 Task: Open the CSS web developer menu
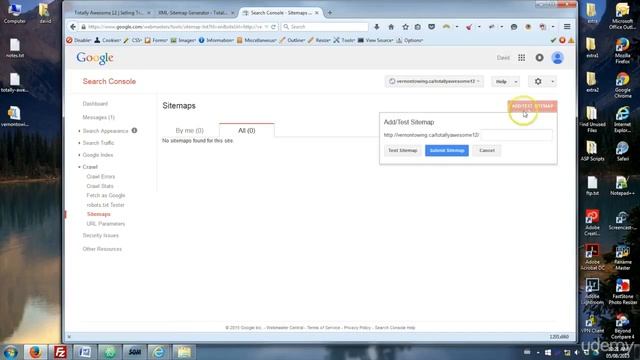click(x=132, y=40)
